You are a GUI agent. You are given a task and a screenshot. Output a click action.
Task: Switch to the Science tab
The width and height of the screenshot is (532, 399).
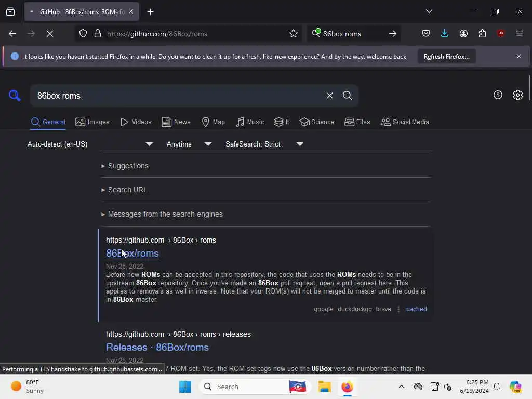(316, 122)
